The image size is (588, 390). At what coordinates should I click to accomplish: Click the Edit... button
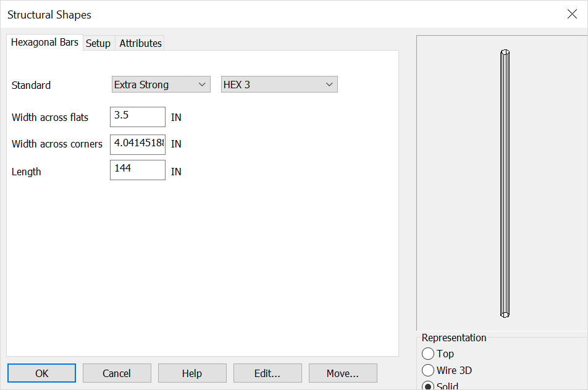pos(267,373)
